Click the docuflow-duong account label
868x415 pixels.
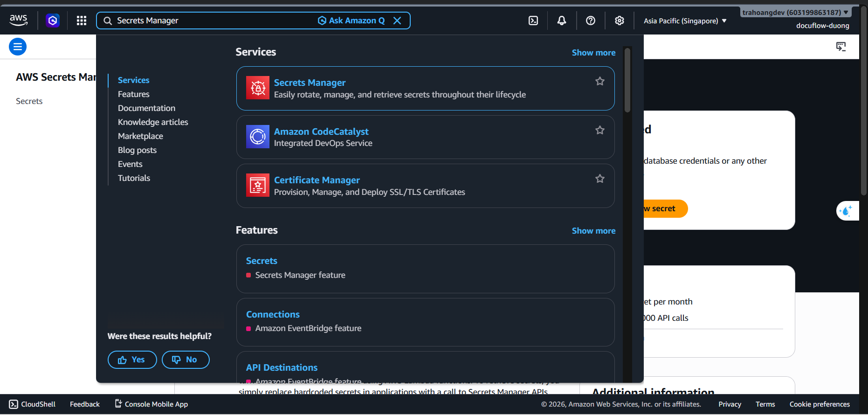click(823, 26)
